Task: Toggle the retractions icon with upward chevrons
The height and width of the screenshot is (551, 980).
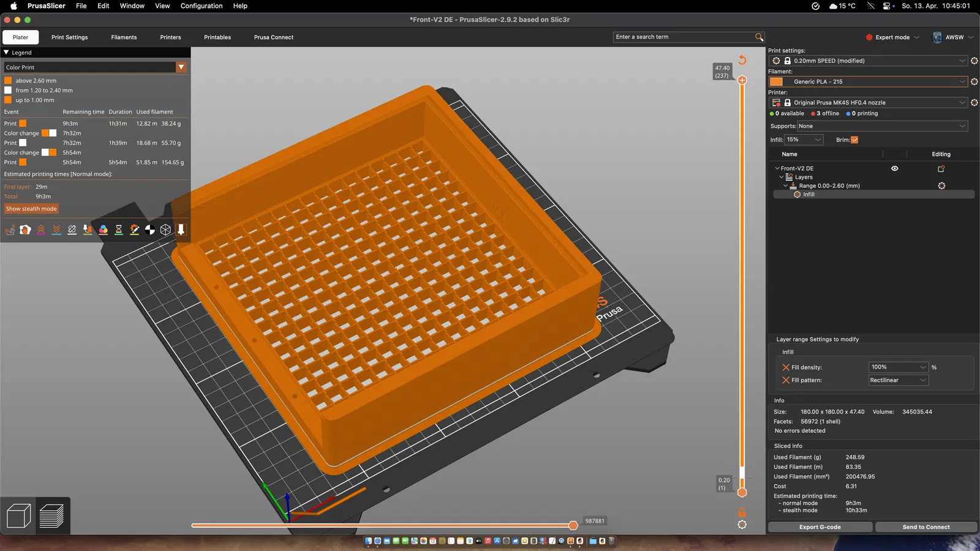Action: coord(41,230)
